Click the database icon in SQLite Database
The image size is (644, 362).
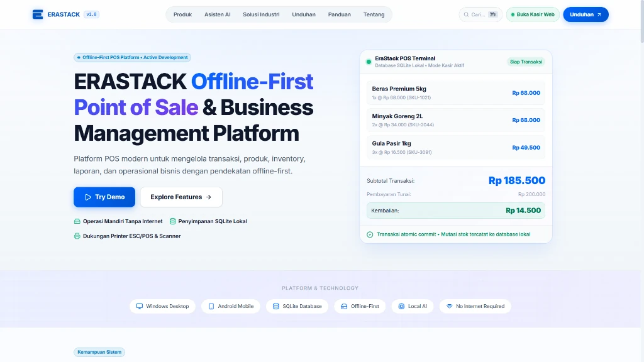pos(276,306)
